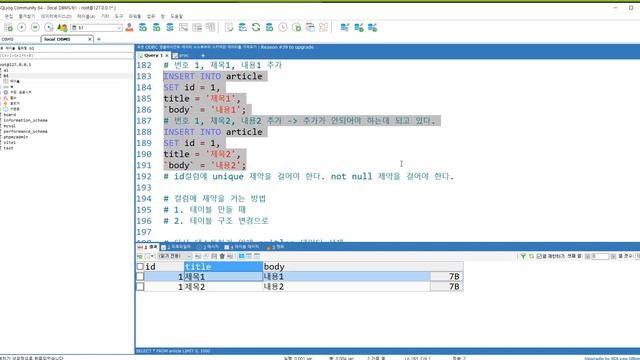Switch to the first result tab

tap(148, 247)
